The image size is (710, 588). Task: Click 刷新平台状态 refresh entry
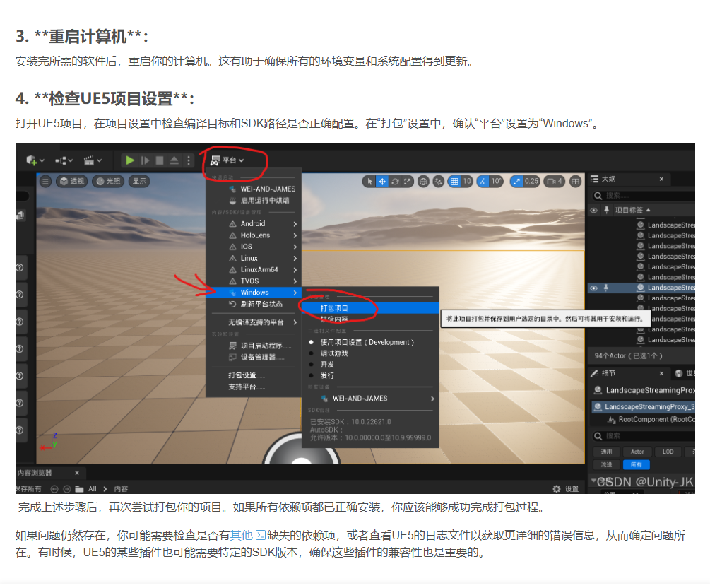pos(254,304)
